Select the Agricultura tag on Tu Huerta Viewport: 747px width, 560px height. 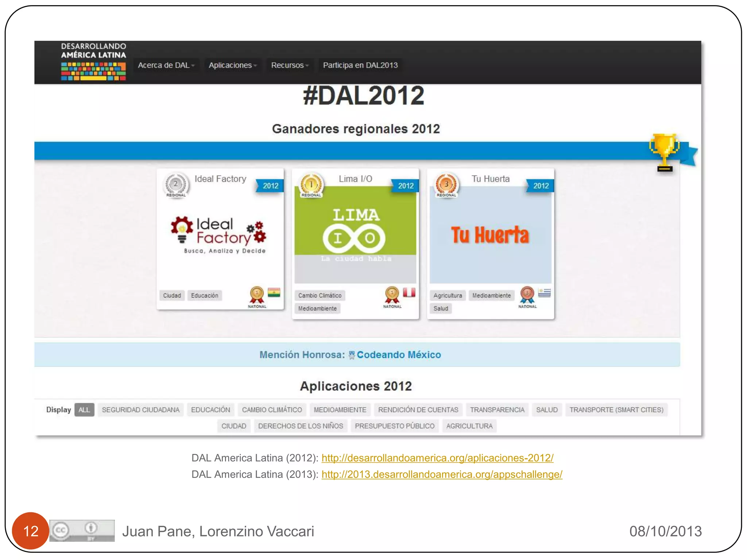[448, 295]
